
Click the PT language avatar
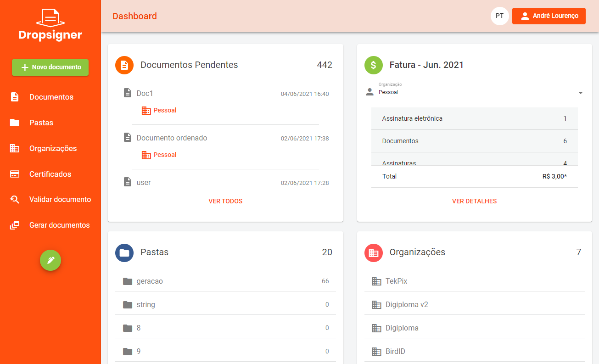click(500, 16)
